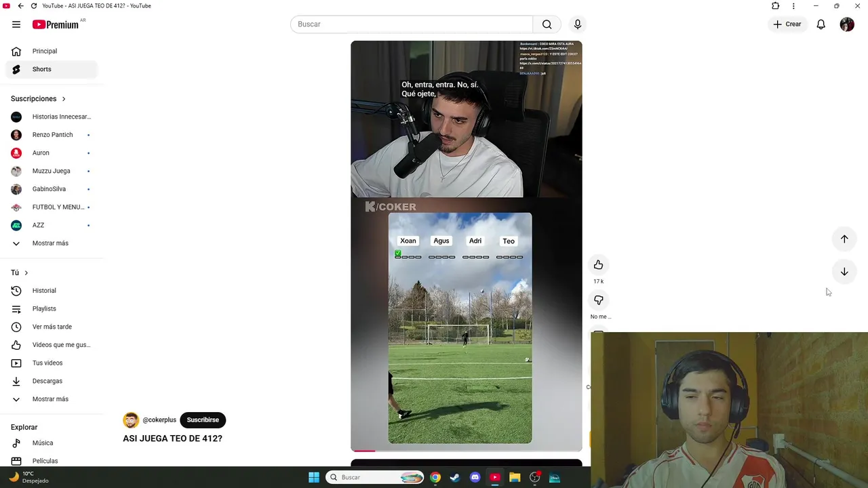Open Descargas in sidebar

point(52,381)
